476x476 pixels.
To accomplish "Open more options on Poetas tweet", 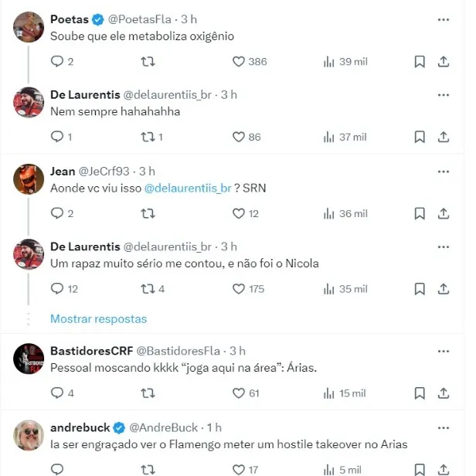I will (x=443, y=19).
